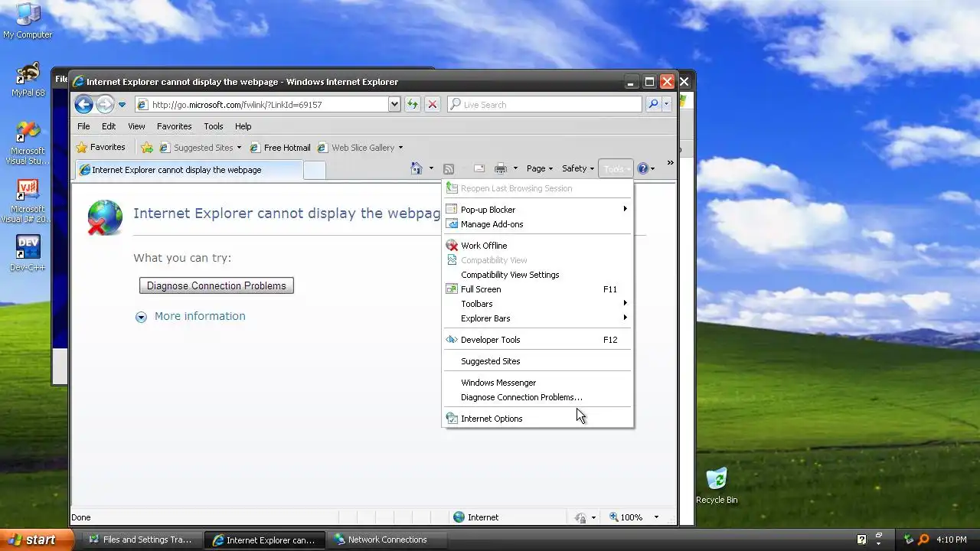The image size is (980, 551).
Task: Open Suggested Sites on favorites bar
Action: click(200, 148)
